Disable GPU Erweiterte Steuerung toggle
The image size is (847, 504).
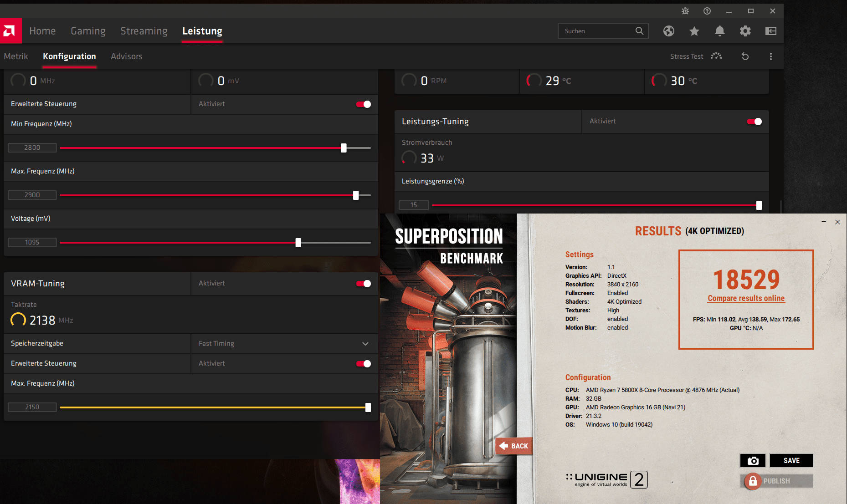(x=364, y=104)
